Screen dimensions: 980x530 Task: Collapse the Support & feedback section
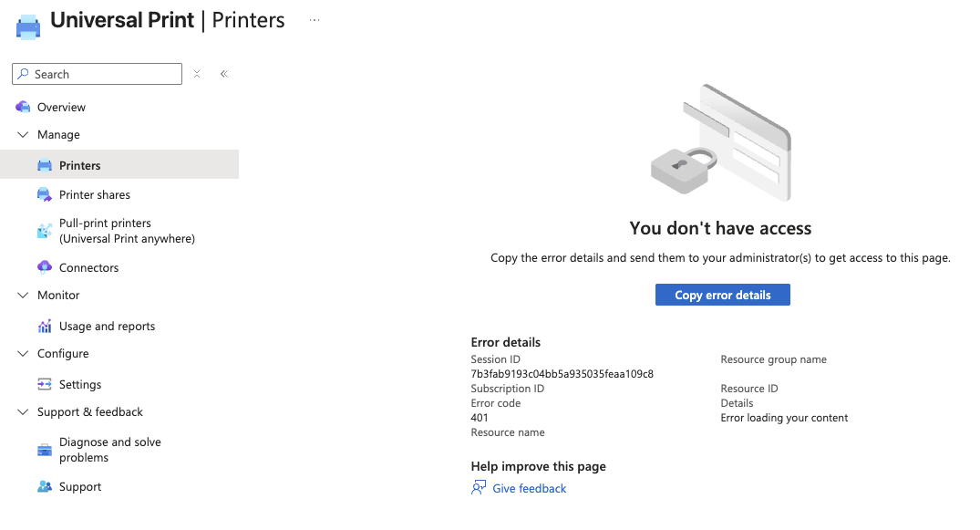pyautogui.click(x=23, y=412)
